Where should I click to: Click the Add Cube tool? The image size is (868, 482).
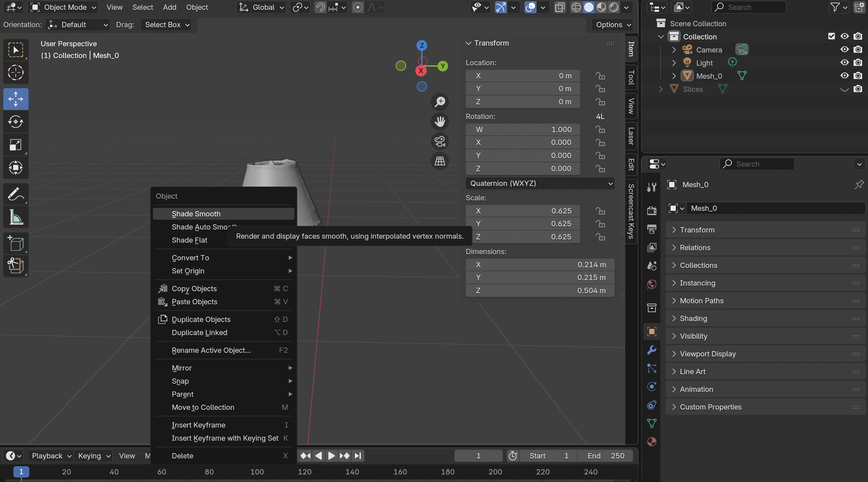coord(15,243)
